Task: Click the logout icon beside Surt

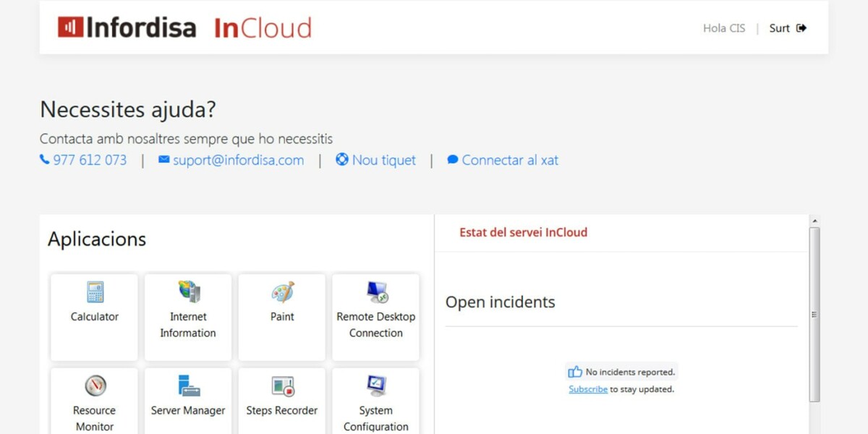Action: [801, 27]
